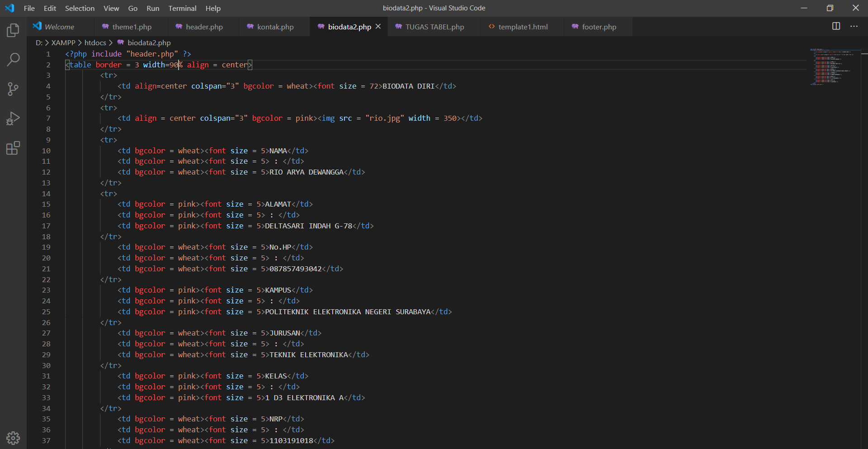Screen dimensions: 868x449
Task: Switch to the footer.php tab
Action: pos(599,27)
